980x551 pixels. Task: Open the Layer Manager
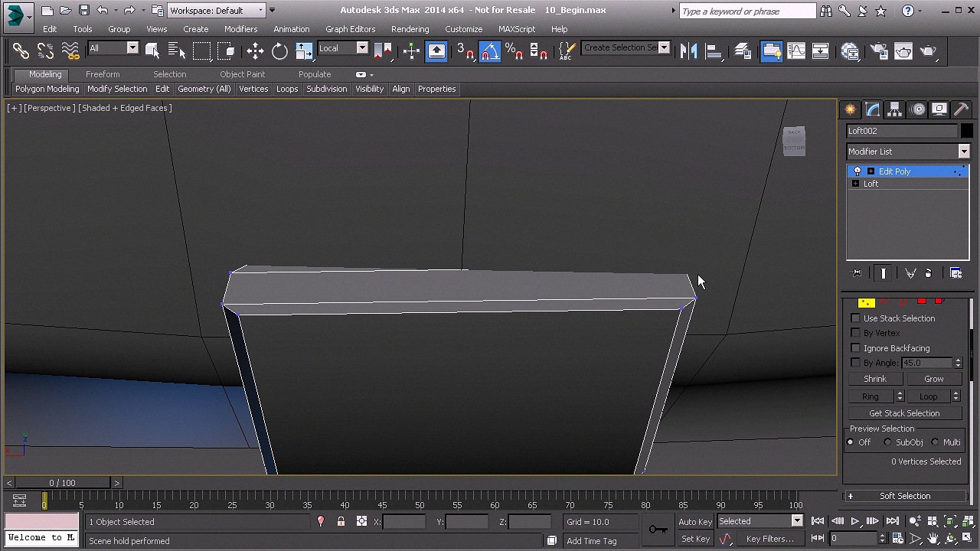(743, 51)
